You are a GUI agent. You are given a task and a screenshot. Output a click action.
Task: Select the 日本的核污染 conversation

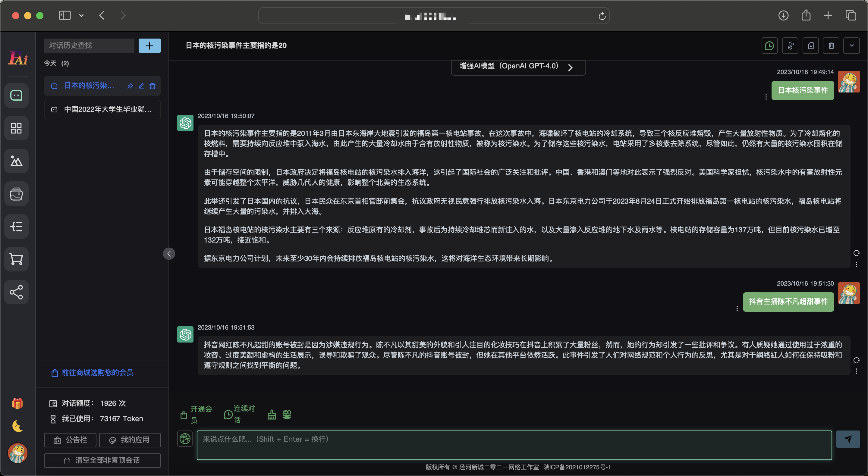(x=89, y=86)
